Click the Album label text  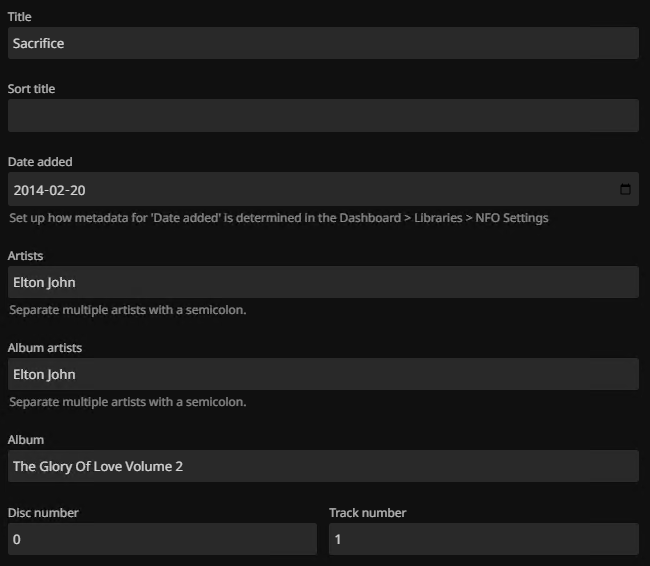click(x=26, y=440)
